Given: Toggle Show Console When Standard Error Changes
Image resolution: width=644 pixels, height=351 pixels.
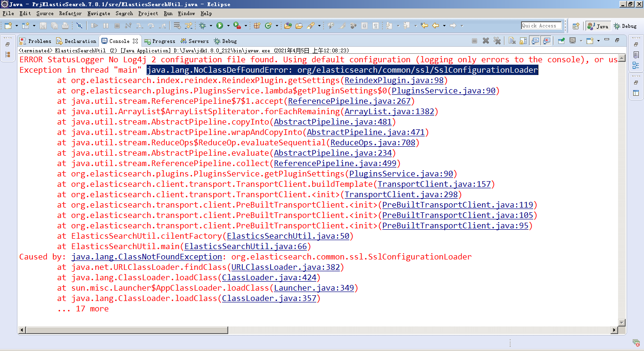Looking at the screenshot, I should (x=546, y=41).
